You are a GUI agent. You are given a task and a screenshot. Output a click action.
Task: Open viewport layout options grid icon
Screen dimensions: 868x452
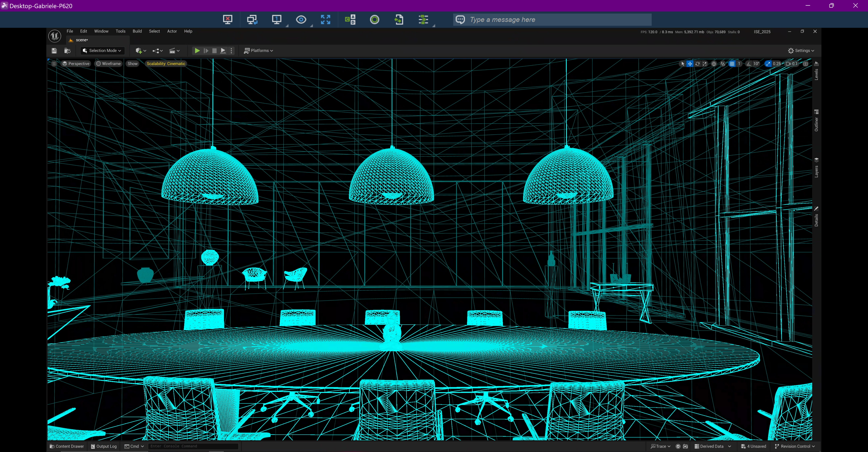pyautogui.click(x=805, y=64)
